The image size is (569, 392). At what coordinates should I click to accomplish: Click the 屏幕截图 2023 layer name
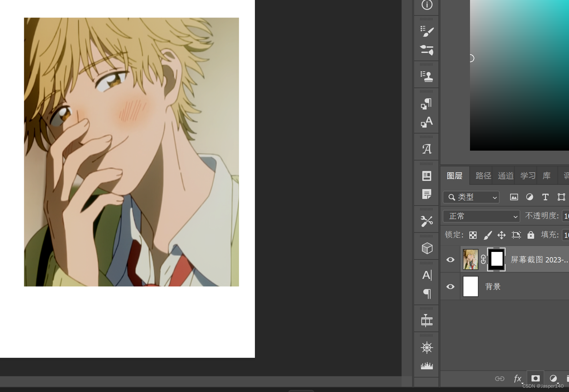click(x=539, y=259)
